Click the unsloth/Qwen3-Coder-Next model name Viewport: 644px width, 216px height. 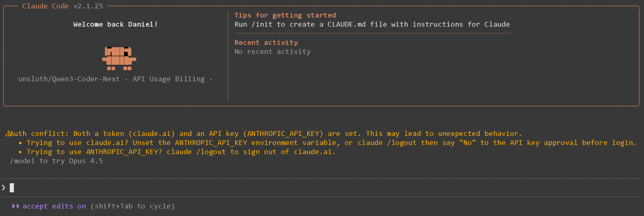[69, 79]
